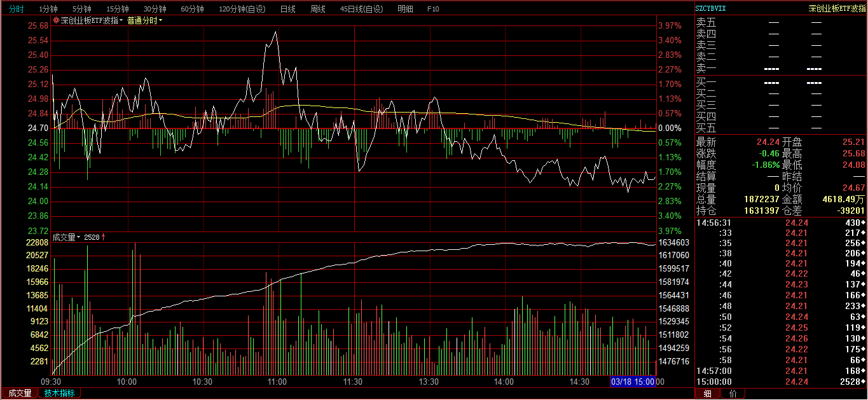Viewport: 868px width, 400px height.
Task: Click the 1634603 open interest axis label
Action: tap(674, 243)
